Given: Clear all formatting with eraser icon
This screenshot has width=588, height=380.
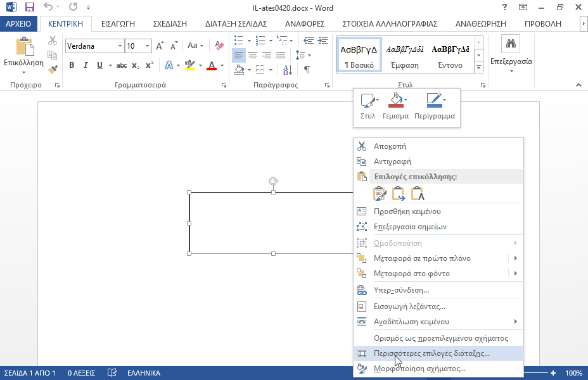Looking at the screenshot, I should click(219, 46).
